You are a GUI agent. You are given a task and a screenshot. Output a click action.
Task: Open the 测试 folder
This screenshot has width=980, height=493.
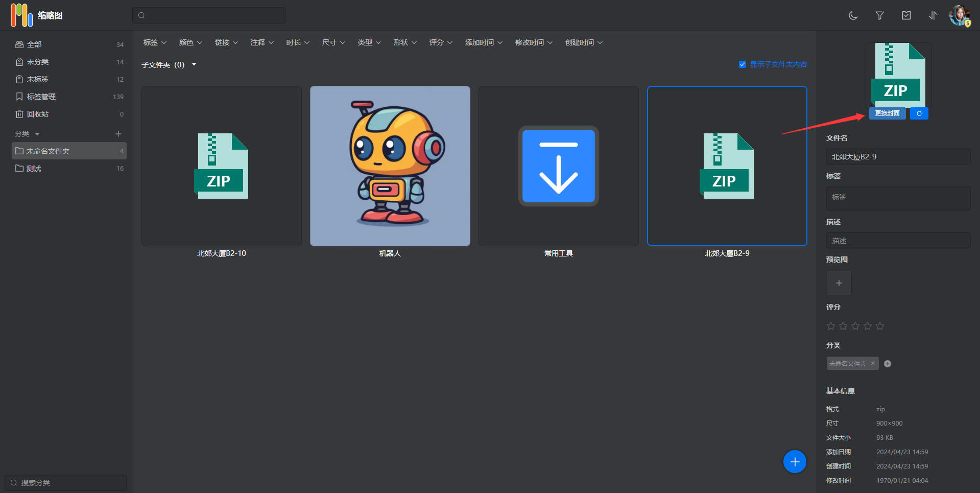pos(34,169)
